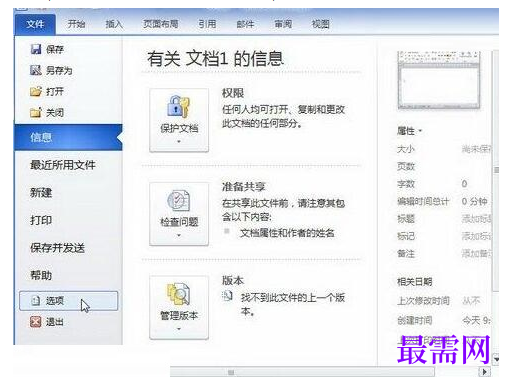Click the vertical scrollbar down arrow
This screenshot has width=509, height=381.
tap(496, 359)
